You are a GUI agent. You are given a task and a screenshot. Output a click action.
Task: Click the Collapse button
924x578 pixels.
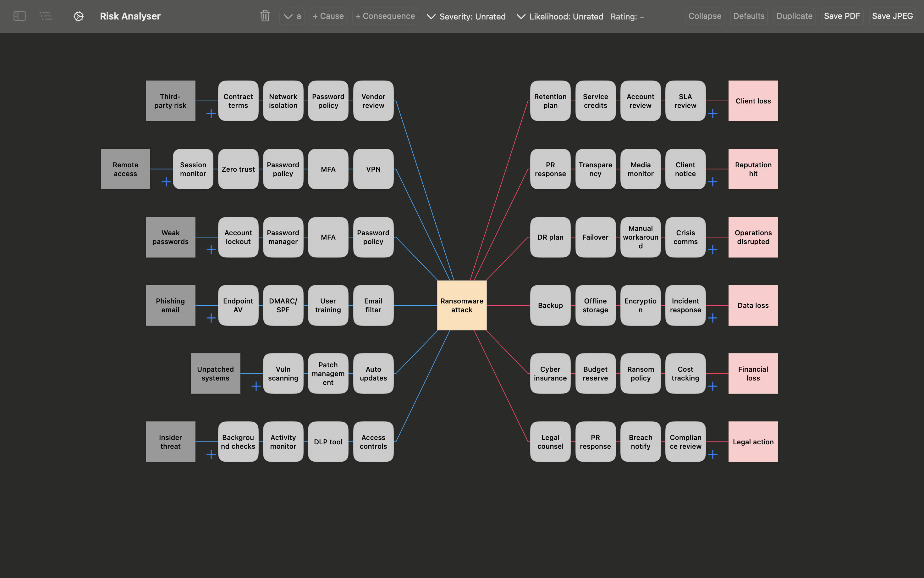705,16
